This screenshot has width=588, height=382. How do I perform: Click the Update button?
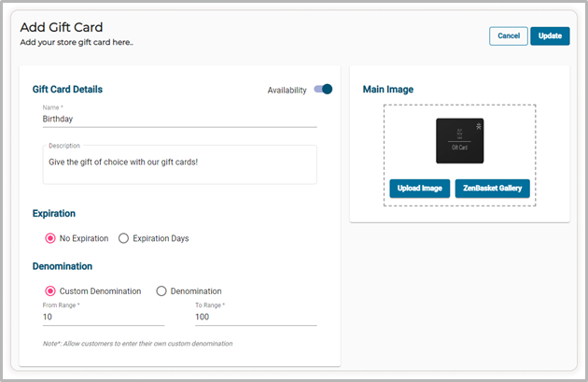[x=550, y=35]
